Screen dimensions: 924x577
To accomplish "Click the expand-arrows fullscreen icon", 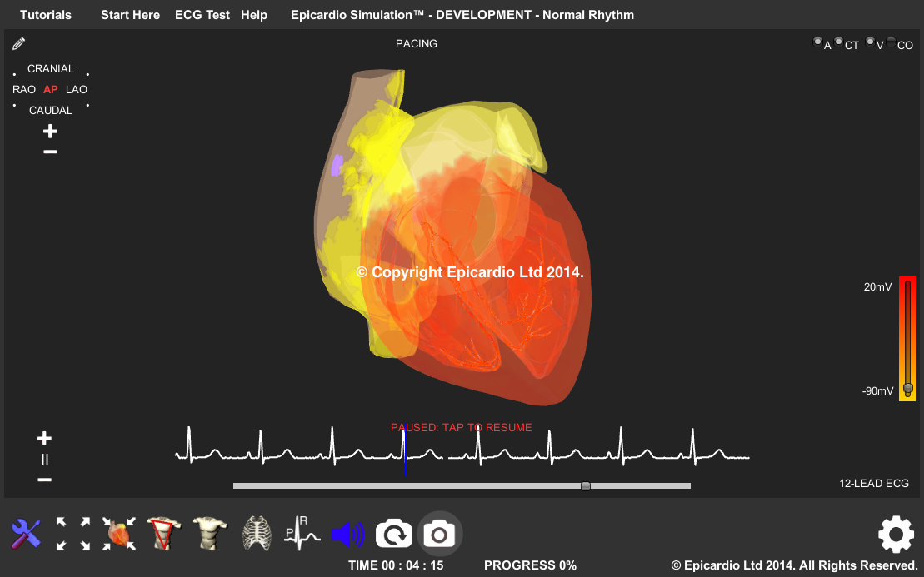I will [x=73, y=534].
